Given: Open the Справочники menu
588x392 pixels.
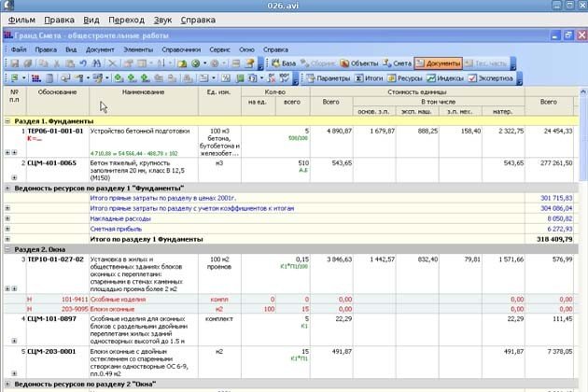Looking at the screenshot, I should [179, 49].
